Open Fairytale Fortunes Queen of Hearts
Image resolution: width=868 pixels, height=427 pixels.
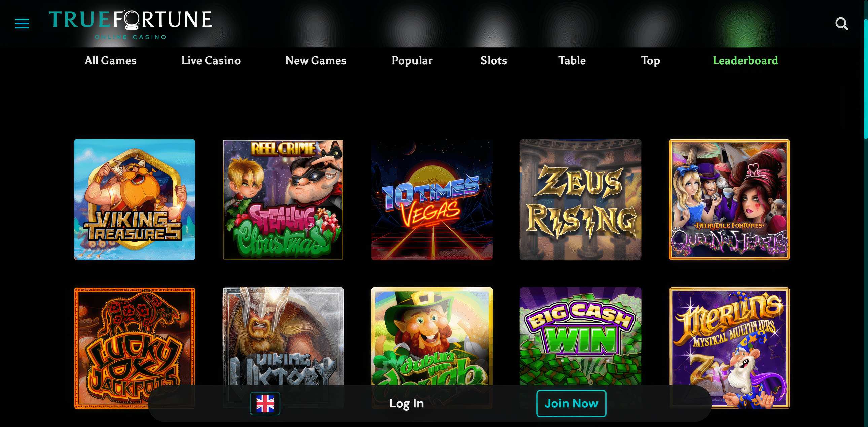pyautogui.click(x=729, y=199)
